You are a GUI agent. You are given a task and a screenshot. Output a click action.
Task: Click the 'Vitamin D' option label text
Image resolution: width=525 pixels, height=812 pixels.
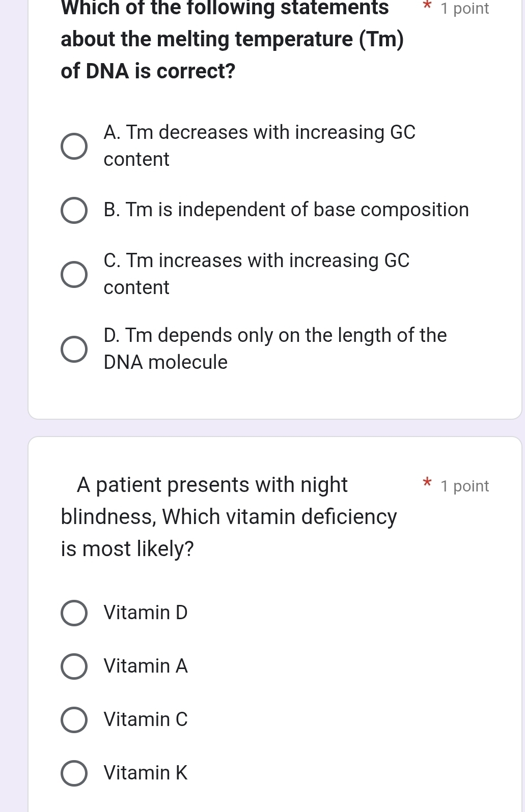point(146,613)
